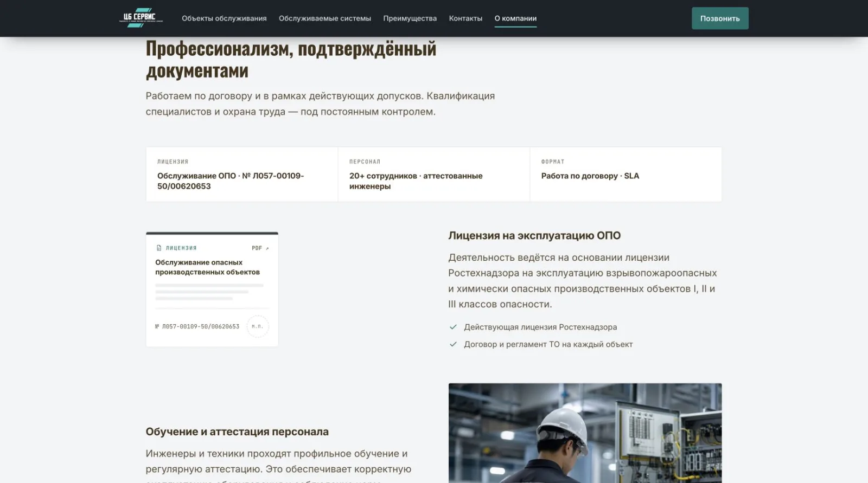Click the paragraph starting Инженеры и техники проходят
Screen dimensions: 868x483
click(278, 465)
